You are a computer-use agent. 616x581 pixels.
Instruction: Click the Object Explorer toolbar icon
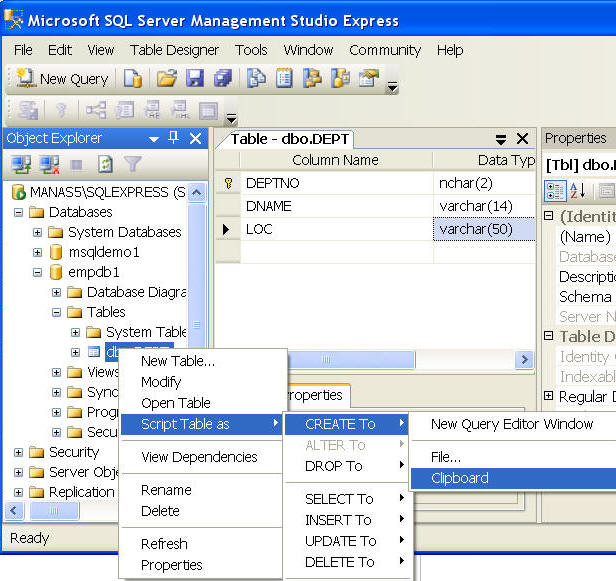pos(312,78)
